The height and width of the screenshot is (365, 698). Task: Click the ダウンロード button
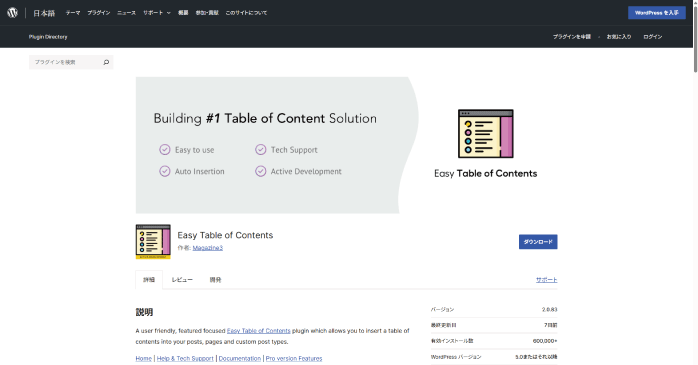click(538, 242)
